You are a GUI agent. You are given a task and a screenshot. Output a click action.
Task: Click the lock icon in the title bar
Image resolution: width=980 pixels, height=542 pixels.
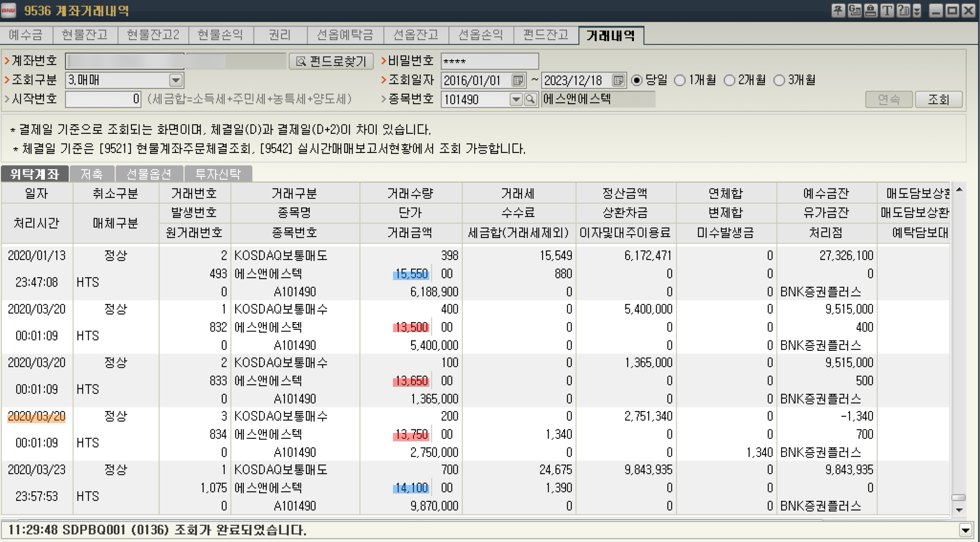870,11
